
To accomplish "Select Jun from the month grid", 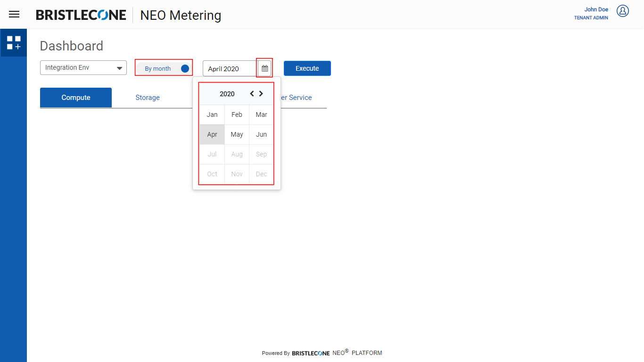I will point(261,134).
